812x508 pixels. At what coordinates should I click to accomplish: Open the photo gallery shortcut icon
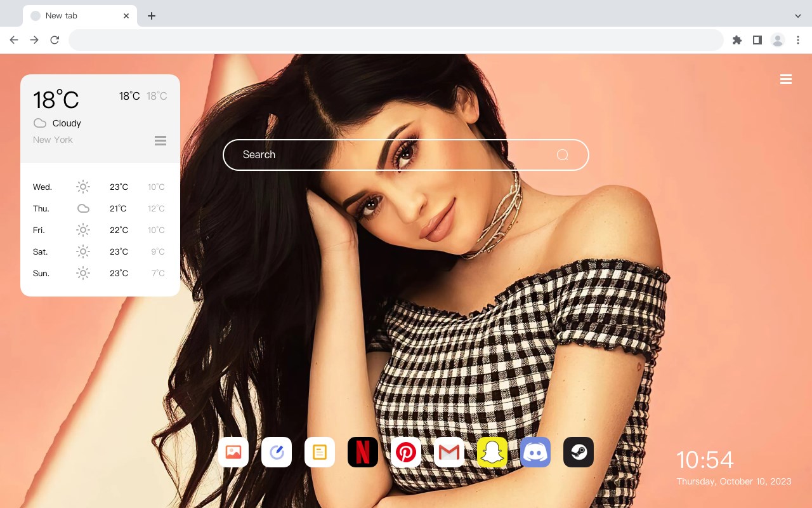233,452
